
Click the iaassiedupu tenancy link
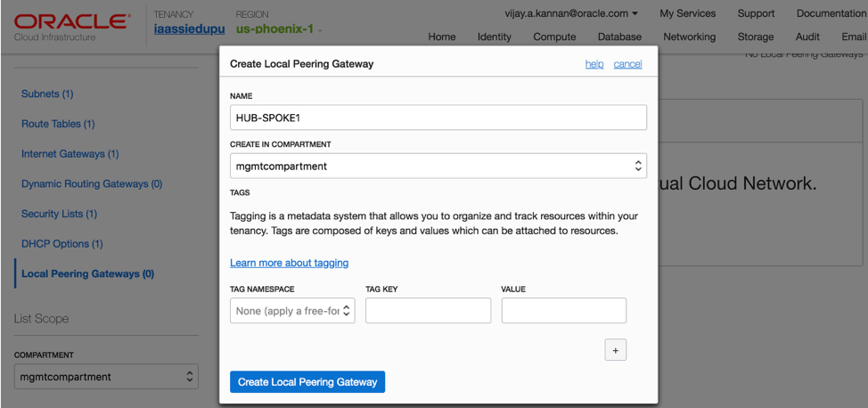click(189, 29)
